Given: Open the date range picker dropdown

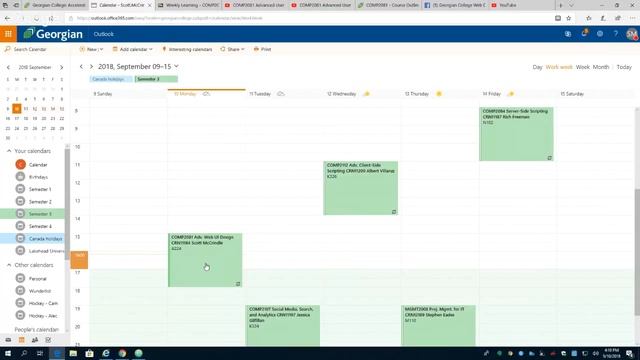Looking at the screenshot, I should pos(138,67).
